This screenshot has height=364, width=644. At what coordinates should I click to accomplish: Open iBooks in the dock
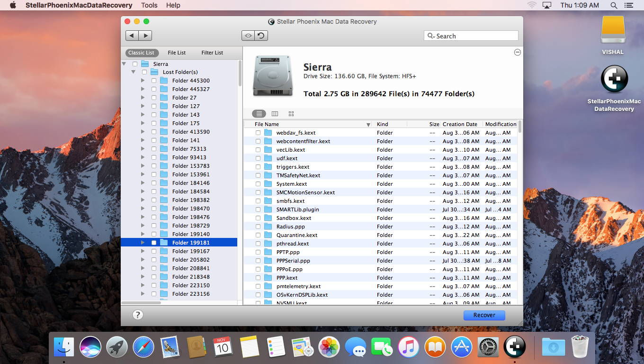[435, 347]
